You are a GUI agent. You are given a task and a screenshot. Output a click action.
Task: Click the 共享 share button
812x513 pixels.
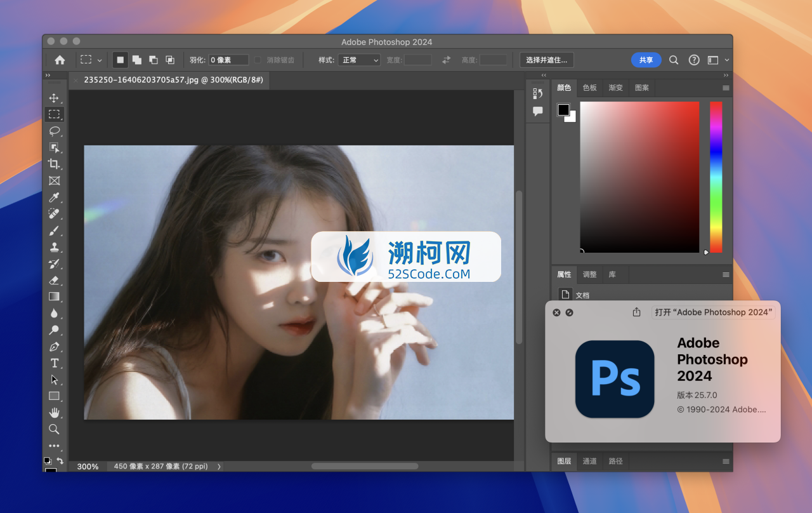click(x=646, y=60)
